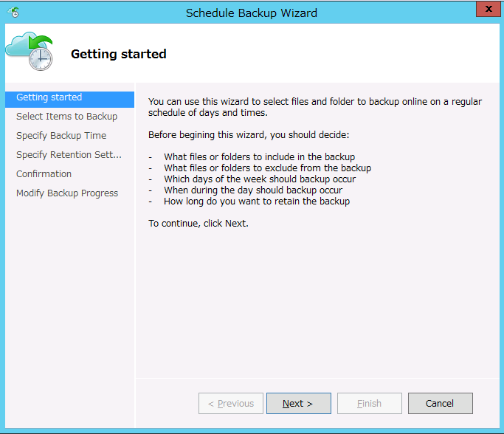Go to the Specify Backup Time step
Screen dimensions: 504x434
pos(61,136)
